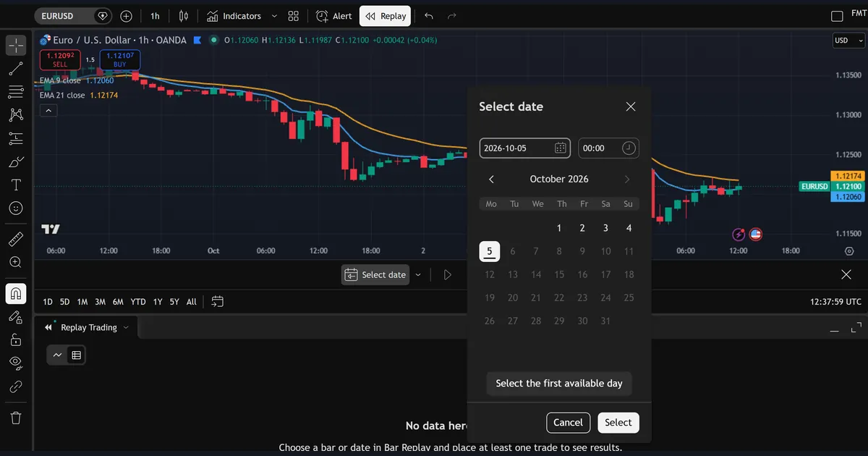Set range to 3M
This screenshot has height=456, width=868.
coord(100,302)
